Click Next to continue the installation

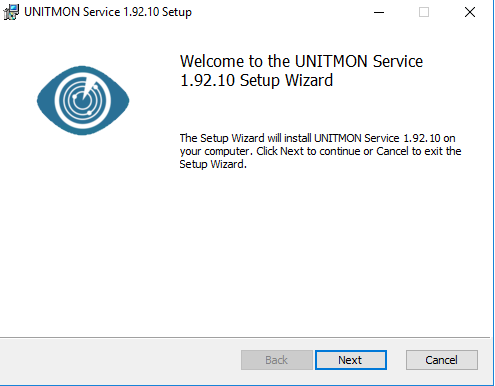click(351, 360)
